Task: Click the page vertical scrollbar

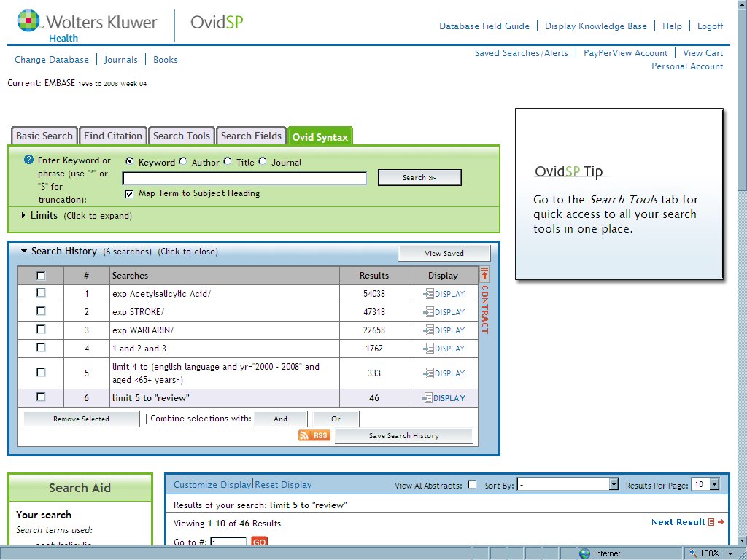Action: click(x=742, y=273)
